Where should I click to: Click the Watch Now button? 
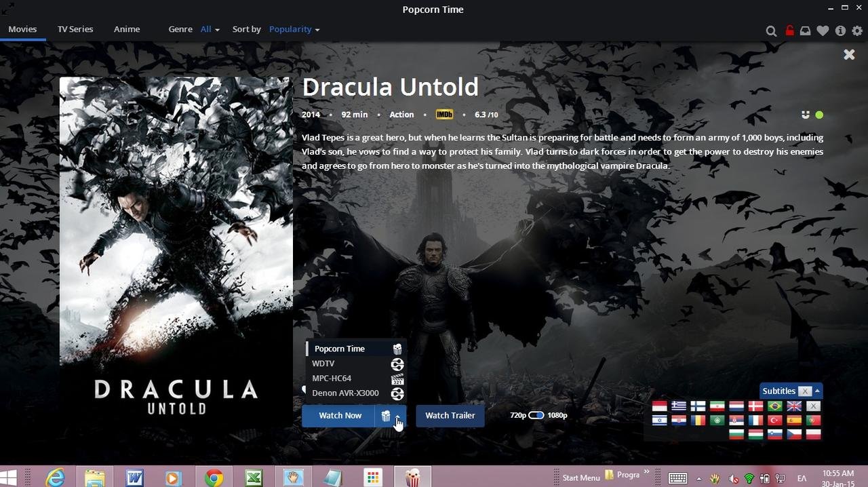pos(338,415)
